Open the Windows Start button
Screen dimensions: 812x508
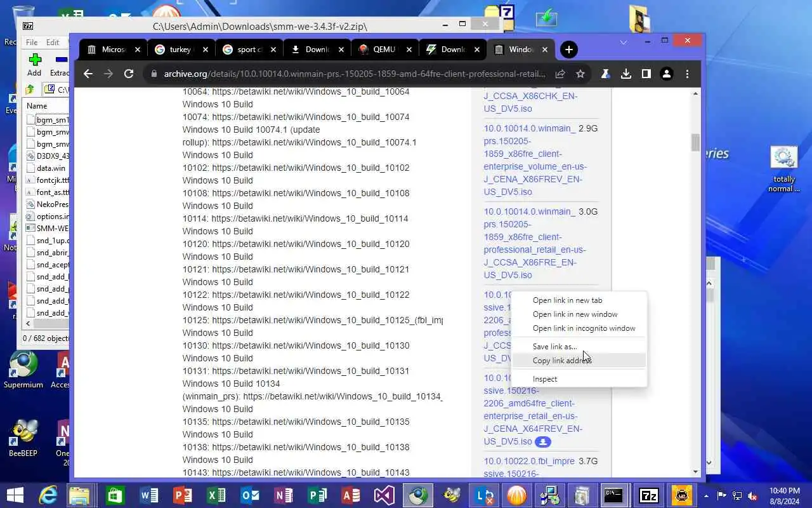(15, 495)
